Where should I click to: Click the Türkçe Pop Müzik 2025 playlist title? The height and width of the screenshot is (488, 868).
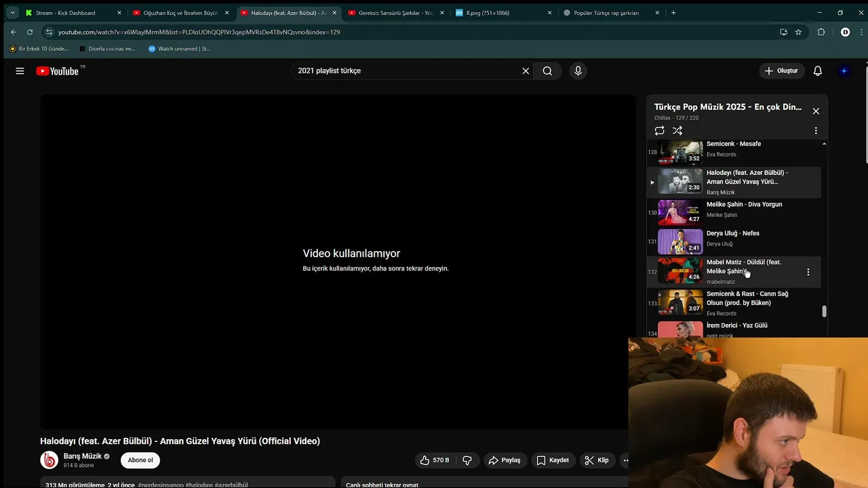coord(728,107)
